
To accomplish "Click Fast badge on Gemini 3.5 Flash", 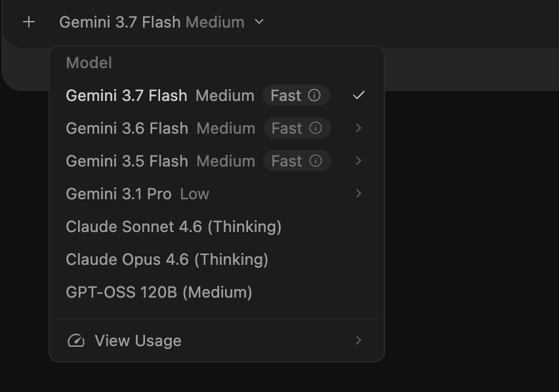I will [x=297, y=161].
